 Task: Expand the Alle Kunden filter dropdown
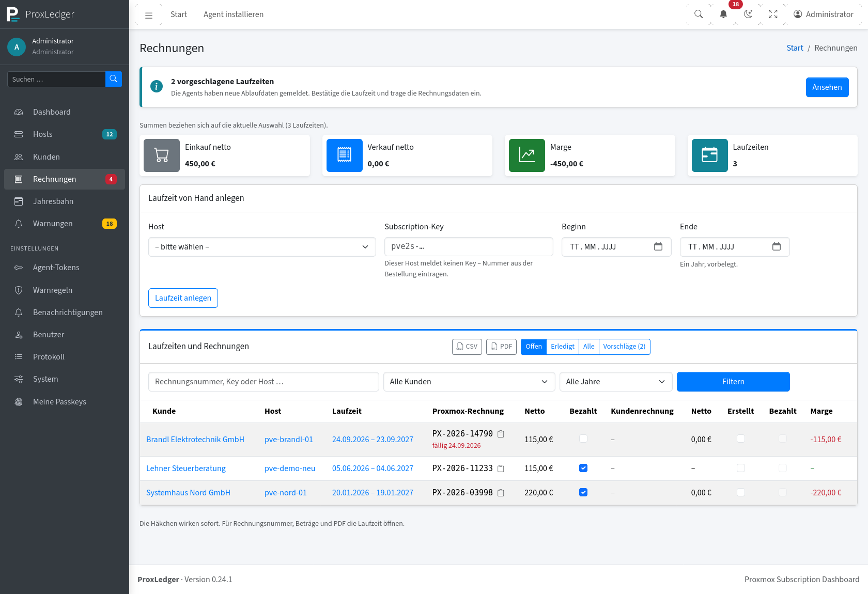(x=469, y=382)
